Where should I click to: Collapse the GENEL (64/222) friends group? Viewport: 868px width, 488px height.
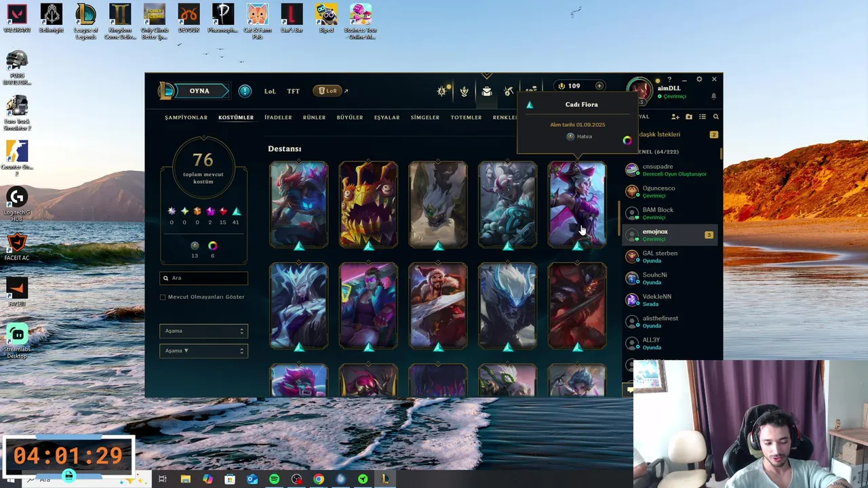658,151
